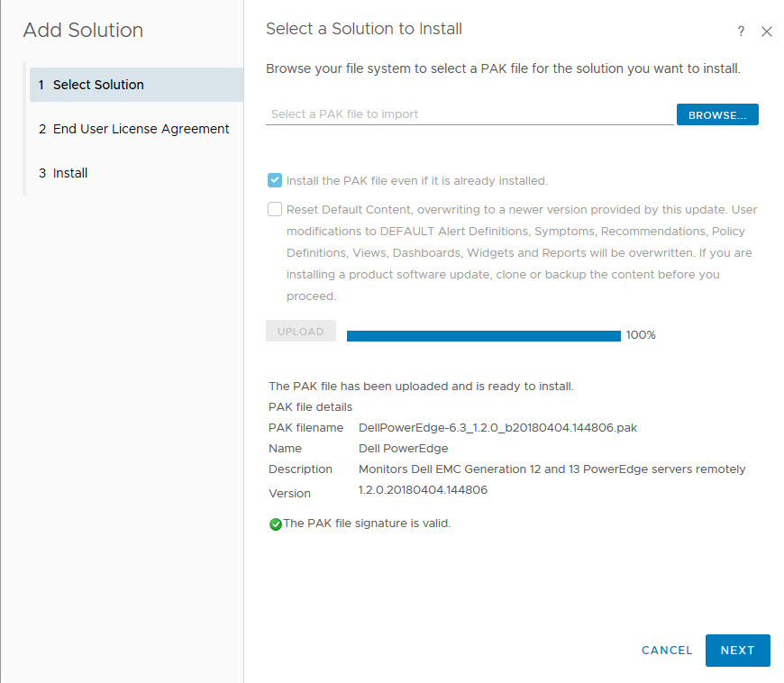This screenshot has height=683, width=784.
Task: Enable the Reset Default Content checkbox
Action: click(x=275, y=210)
